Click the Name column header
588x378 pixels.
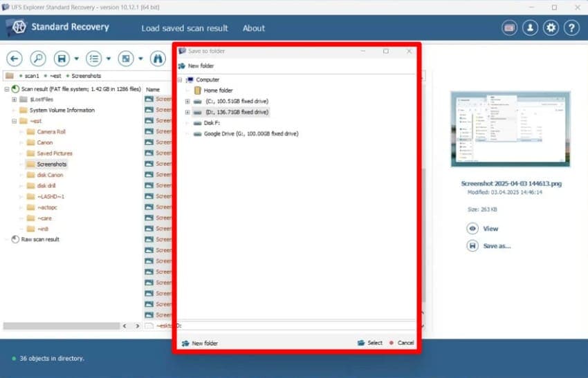click(153, 90)
